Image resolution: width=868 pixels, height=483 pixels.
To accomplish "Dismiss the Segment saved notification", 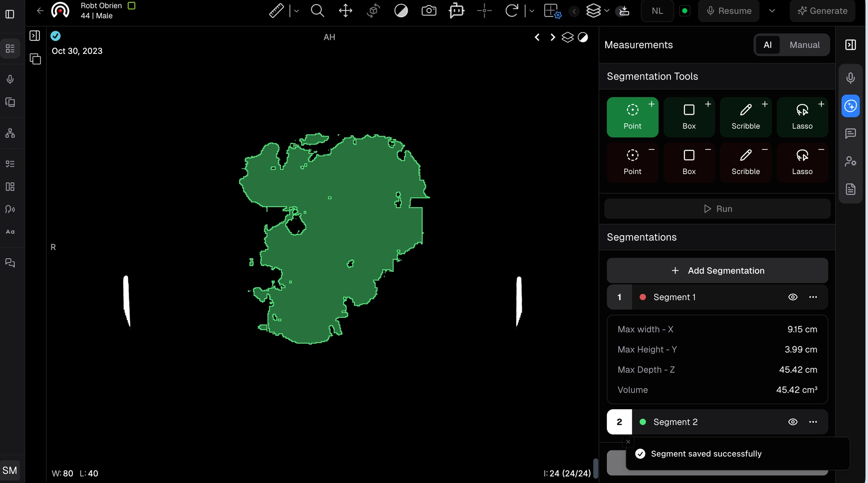I will coord(628,442).
